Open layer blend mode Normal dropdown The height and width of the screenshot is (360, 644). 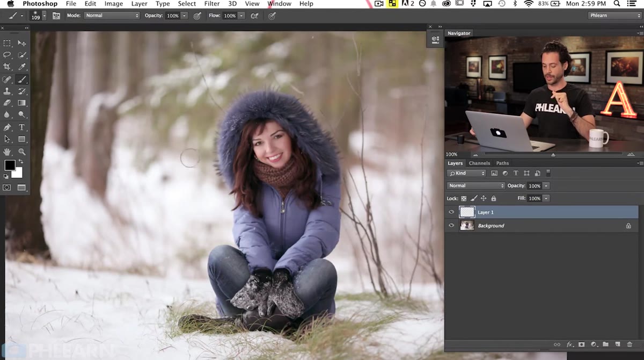(x=476, y=186)
